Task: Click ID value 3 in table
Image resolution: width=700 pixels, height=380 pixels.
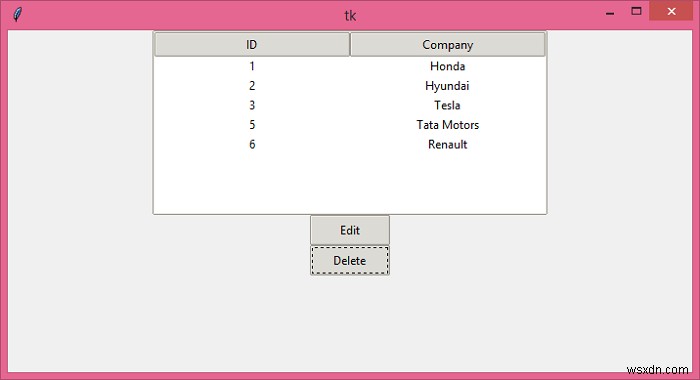Action: click(252, 105)
